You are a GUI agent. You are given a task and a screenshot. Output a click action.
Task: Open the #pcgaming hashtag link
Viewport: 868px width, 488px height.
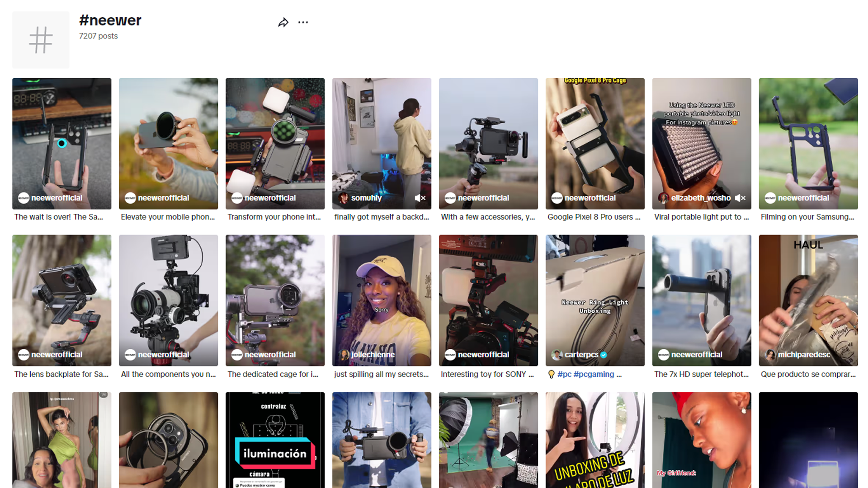tap(594, 374)
